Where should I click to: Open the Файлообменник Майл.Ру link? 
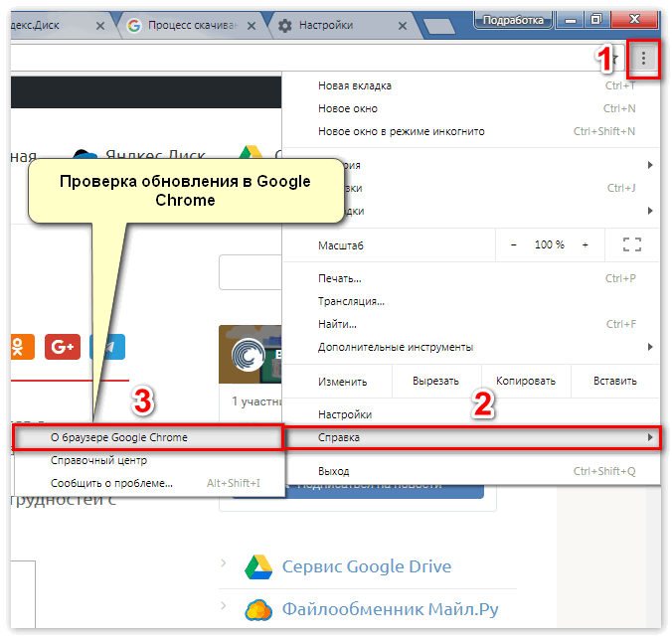[x=390, y=609]
